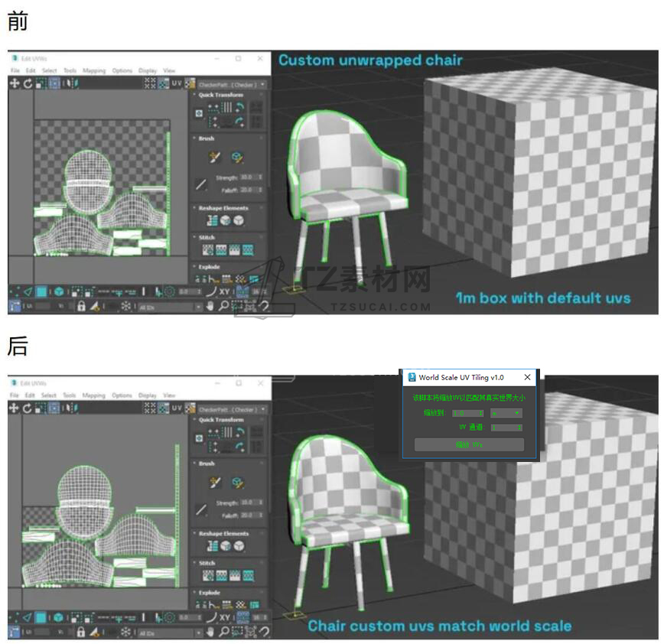Open the Mapping menu in the 前 Edit UVWs window
Image resolution: width=664 pixels, height=644 pixels.
[x=94, y=70]
